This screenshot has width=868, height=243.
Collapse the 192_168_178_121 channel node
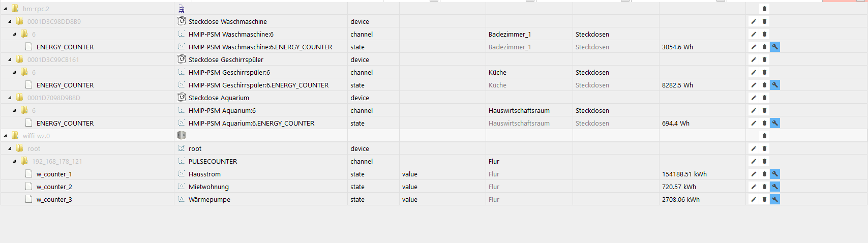(14, 162)
